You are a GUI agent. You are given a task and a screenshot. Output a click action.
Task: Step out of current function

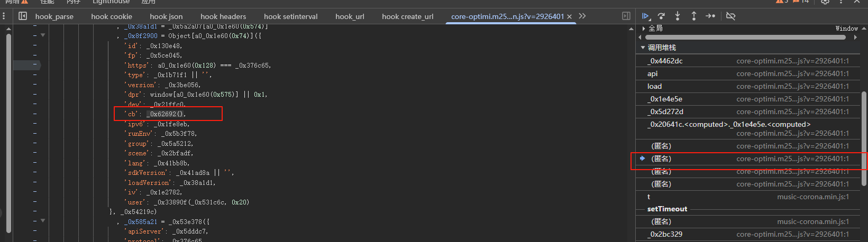pyautogui.click(x=693, y=16)
